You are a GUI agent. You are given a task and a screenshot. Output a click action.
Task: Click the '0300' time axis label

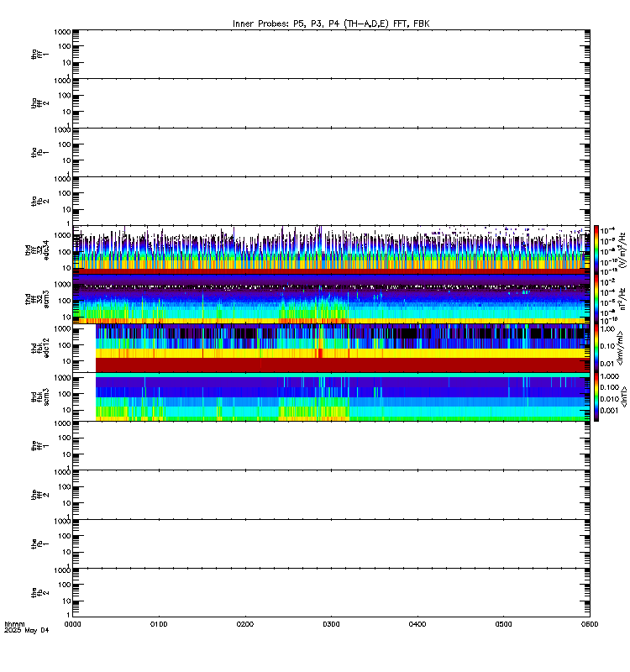coord(331,624)
